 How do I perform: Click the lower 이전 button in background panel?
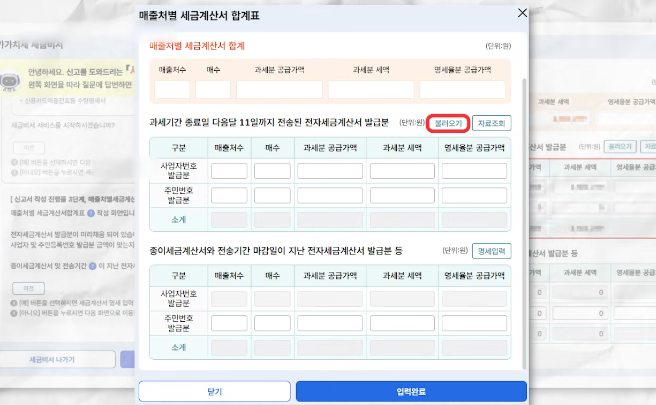click(28, 288)
